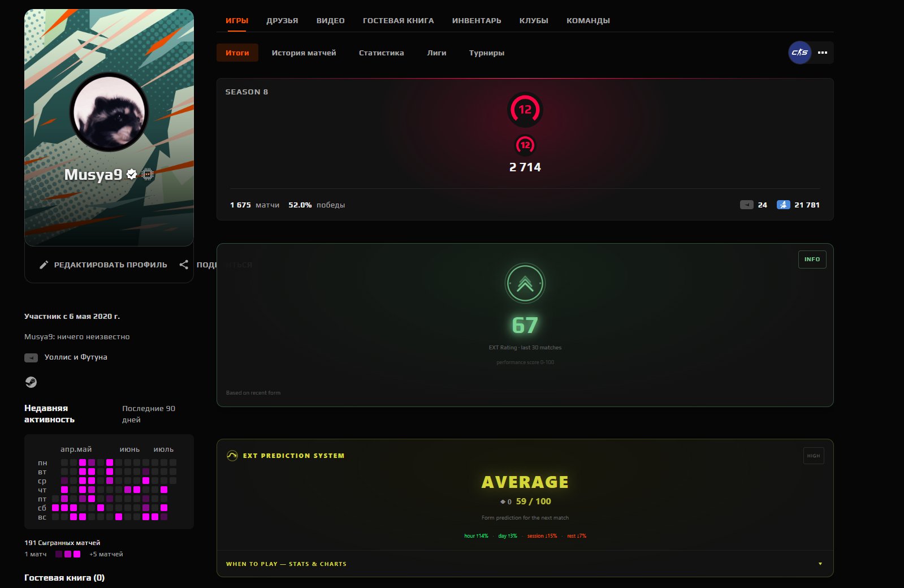Click the INFO button on EXT rating card
Viewport: 904px width, 588px height.
(812, 260)
